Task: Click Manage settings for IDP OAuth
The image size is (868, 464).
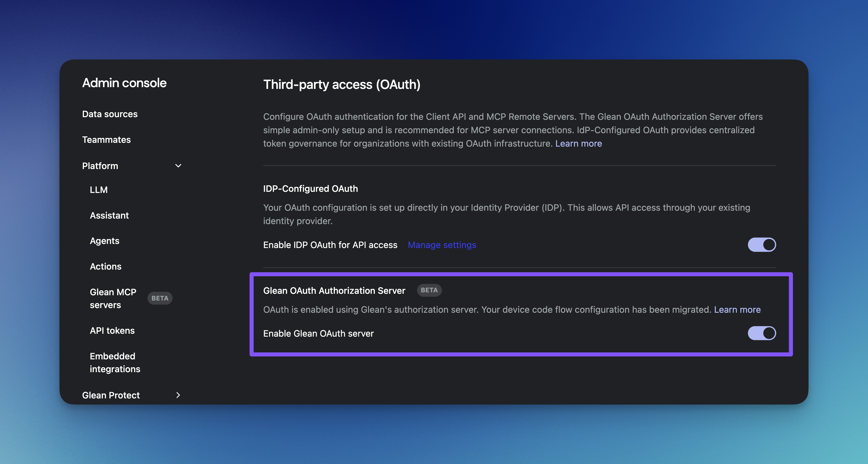Action: [x=442, y=245]
